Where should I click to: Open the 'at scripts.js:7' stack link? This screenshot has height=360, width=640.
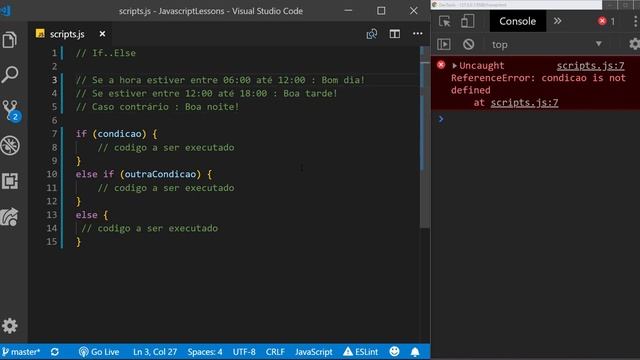pos(524,102)
